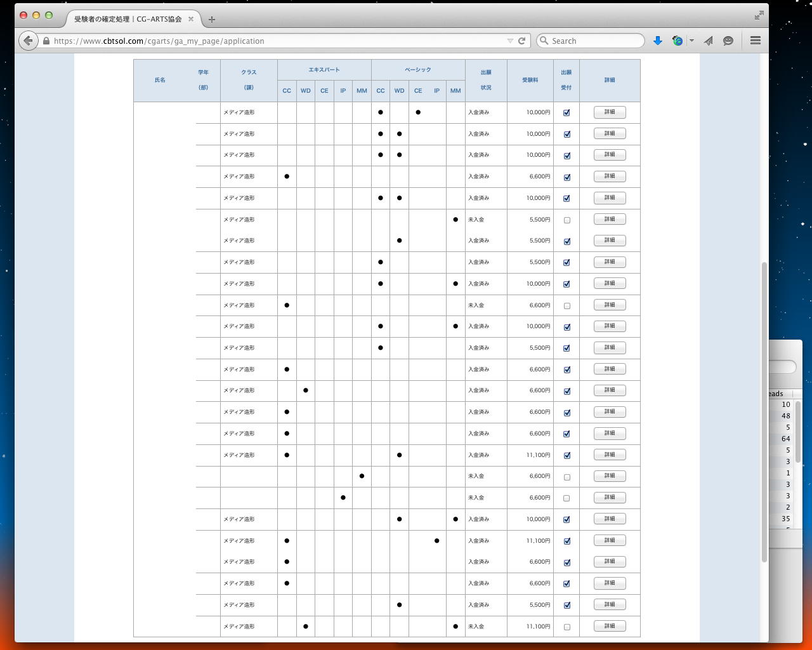Screen dimensions: 812x650
Task: Open 詳細 for 入金済み エキスパート WD 6,600円 row
Action: pos(610,390)
